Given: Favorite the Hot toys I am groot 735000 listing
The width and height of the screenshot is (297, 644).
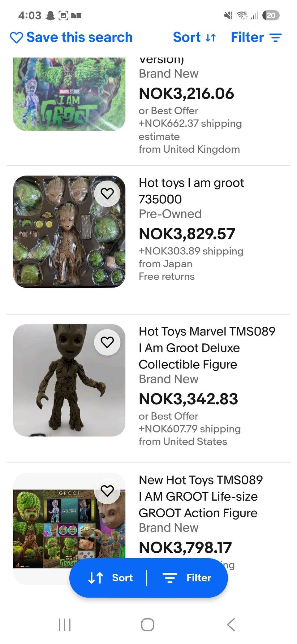Looking at the screenshot, I should 107,194.
